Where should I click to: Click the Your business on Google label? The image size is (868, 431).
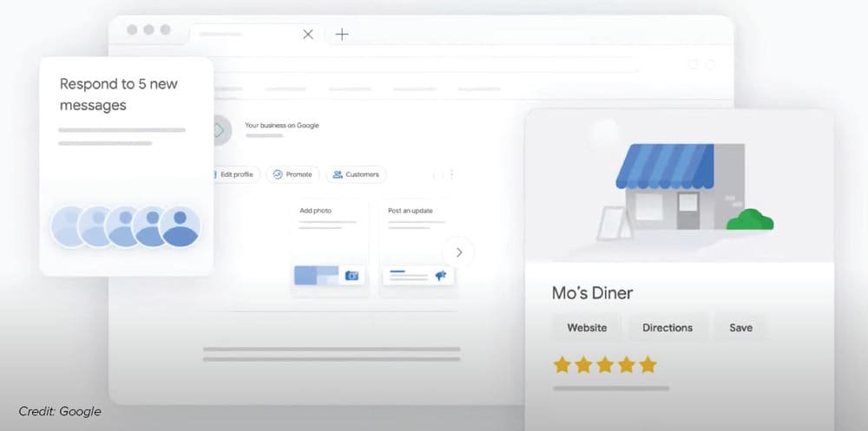282,126
